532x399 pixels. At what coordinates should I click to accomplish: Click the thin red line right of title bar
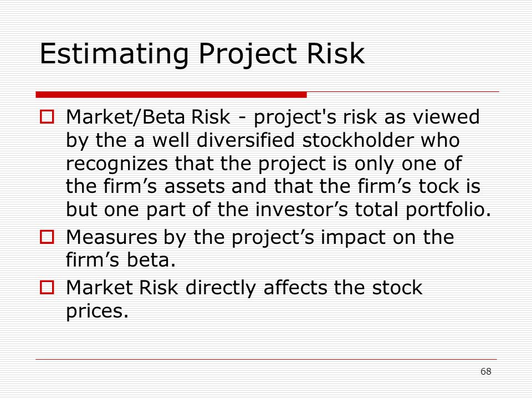click(x=403, y=91)
